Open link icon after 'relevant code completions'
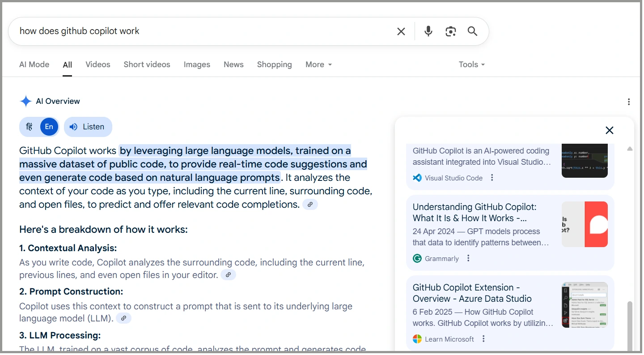 [310, 205]
